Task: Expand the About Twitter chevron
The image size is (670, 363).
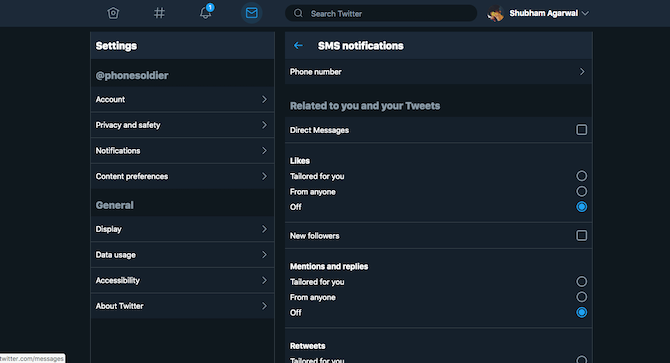Action: point(264,306)
